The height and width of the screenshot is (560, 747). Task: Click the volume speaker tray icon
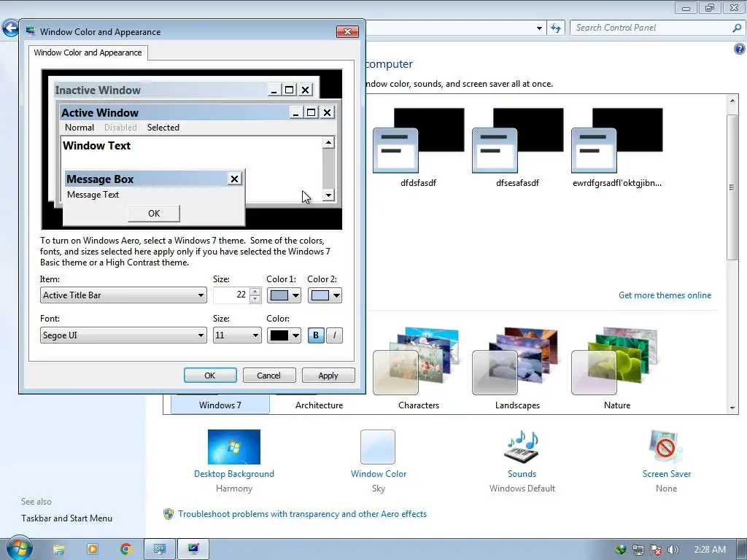point(673,550)
